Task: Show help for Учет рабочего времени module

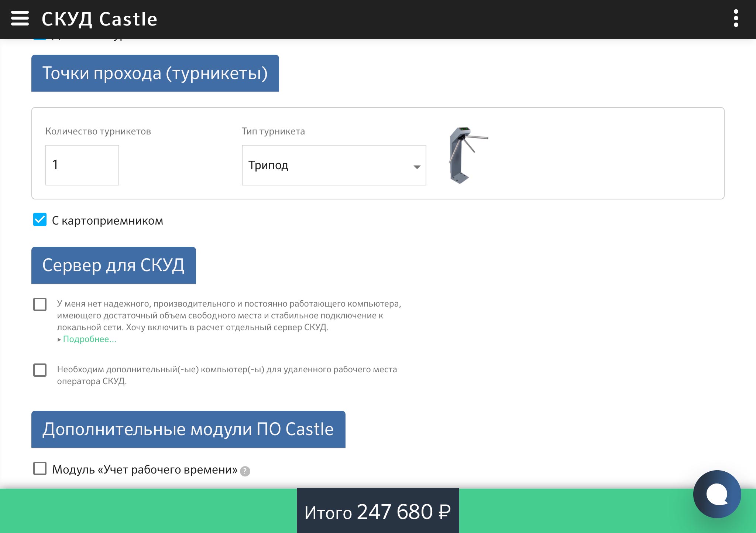Action: [x=245, y=471]
